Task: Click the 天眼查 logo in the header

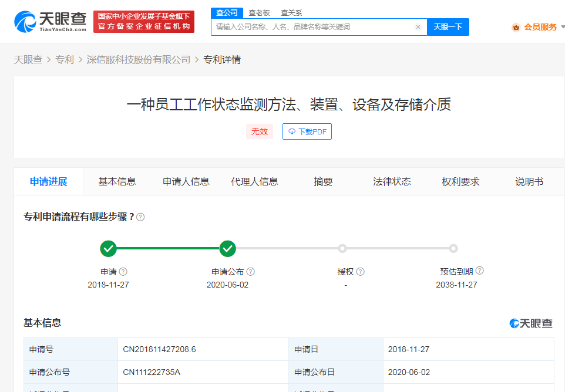Action: pyautogui.click(x=46, y=21)
